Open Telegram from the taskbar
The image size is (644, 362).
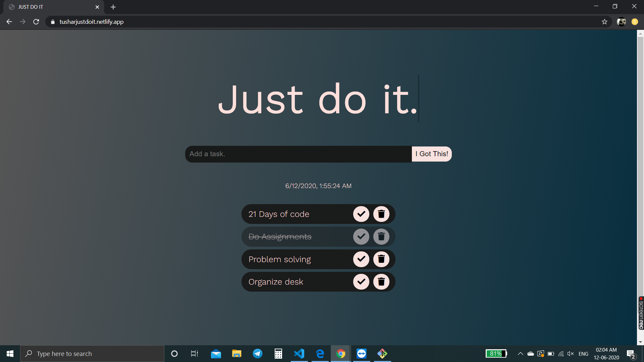258,354
